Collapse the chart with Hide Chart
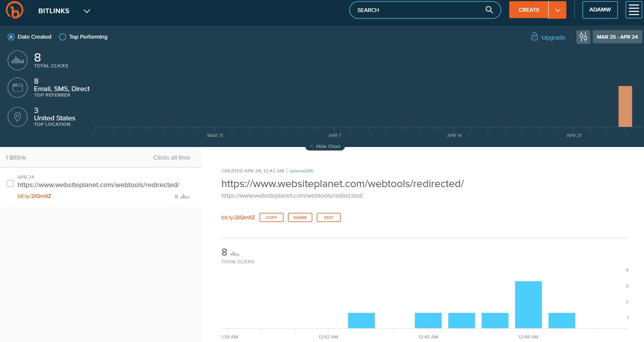 tap(325, 146)
